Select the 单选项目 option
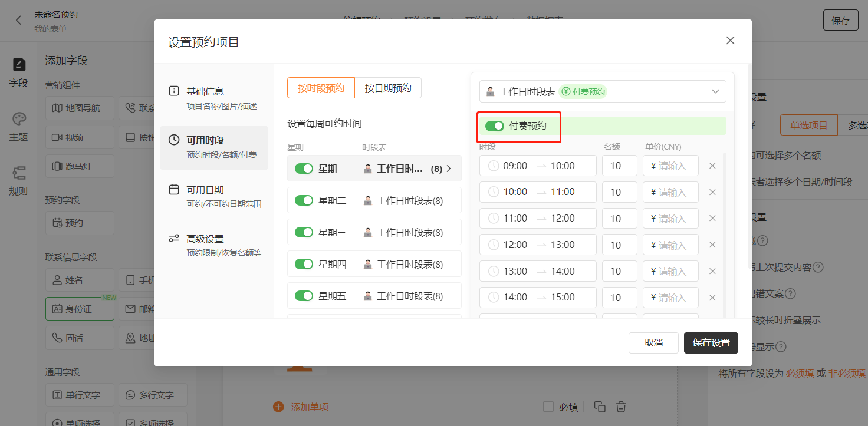Screen dimensions: 868x426 click(x=809, y=125)
